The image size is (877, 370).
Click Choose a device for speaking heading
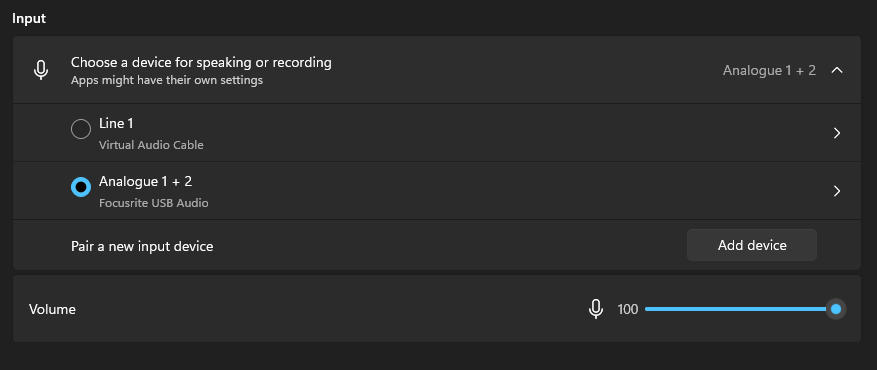pyautogui.click(x=201, y=63)
